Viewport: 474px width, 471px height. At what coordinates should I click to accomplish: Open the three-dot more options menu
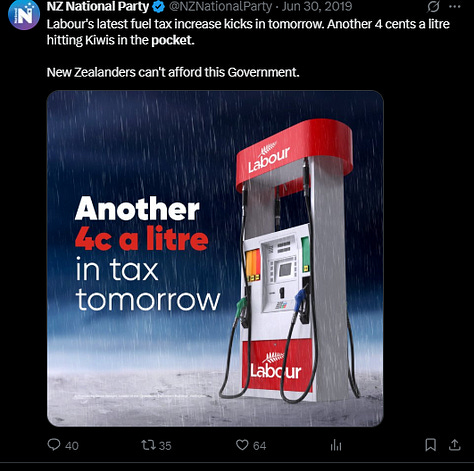click(x=455, y=7)
